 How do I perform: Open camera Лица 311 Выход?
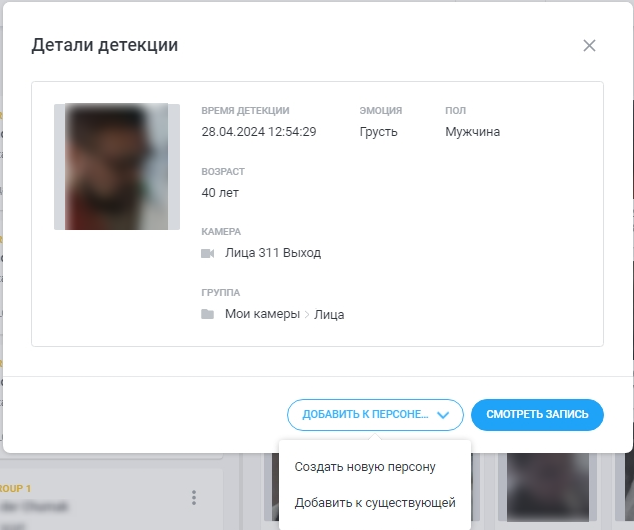[x=273, y=253]
